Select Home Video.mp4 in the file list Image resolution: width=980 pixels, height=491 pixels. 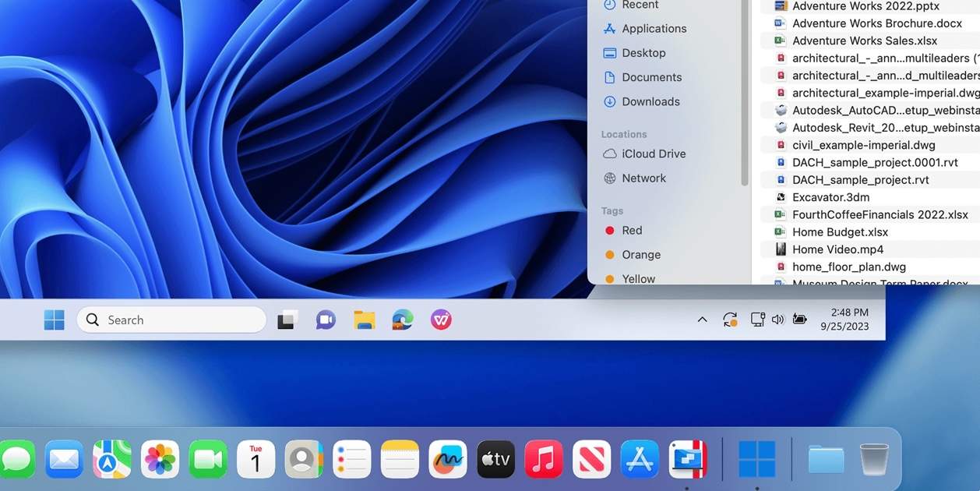pyautogui.click(x=837, y=249)
